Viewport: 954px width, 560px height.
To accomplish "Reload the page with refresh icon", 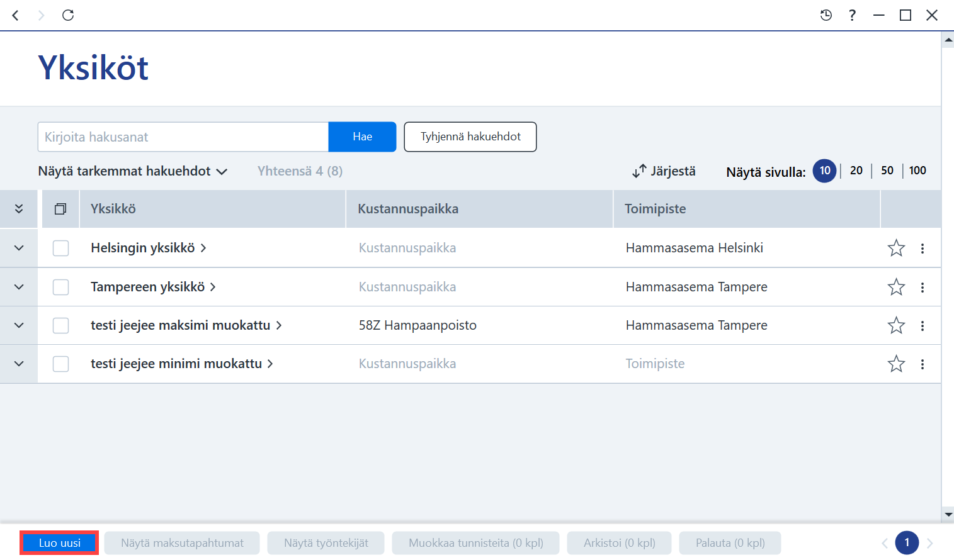I will (68, 15).
